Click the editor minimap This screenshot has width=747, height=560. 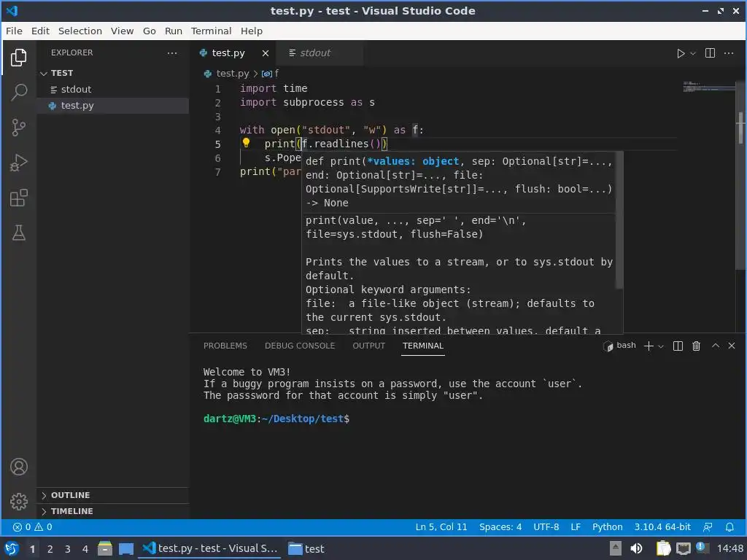(709, 87)
